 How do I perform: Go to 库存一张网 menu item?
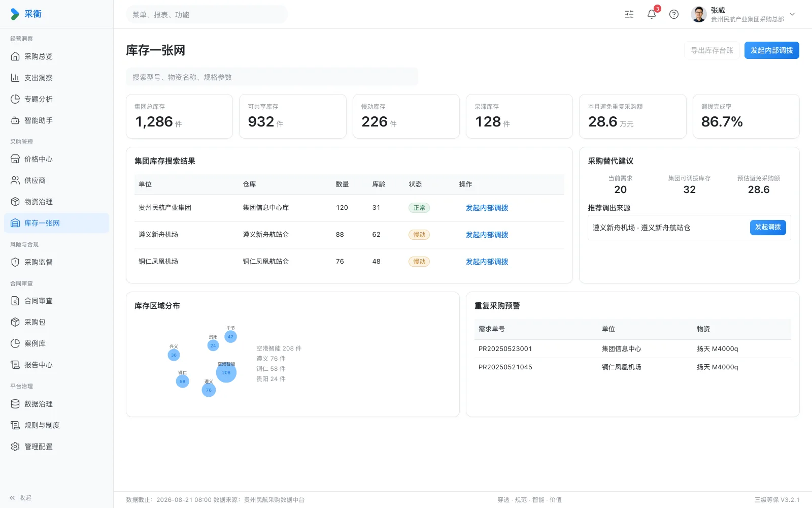pos(57,223)
